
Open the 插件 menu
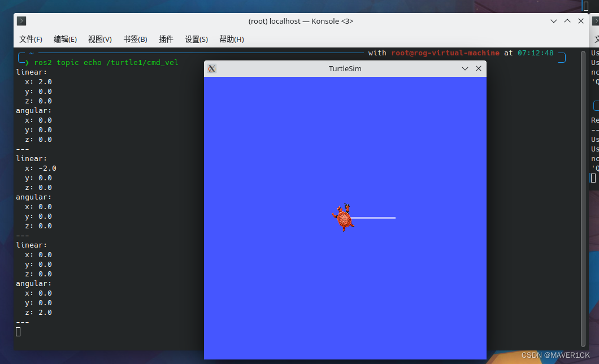166,40
